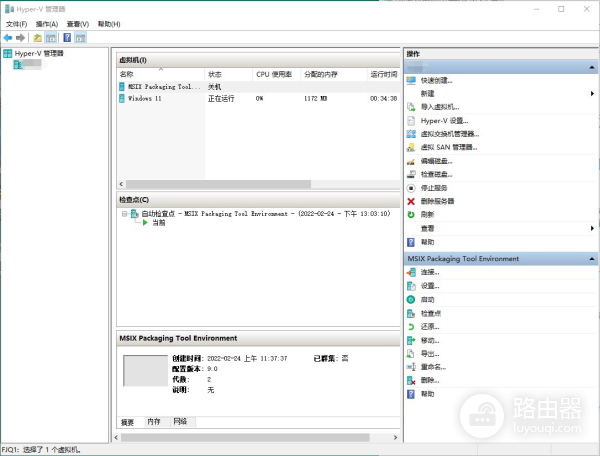Collapse the server actions section header arrow

pos(592,67)
